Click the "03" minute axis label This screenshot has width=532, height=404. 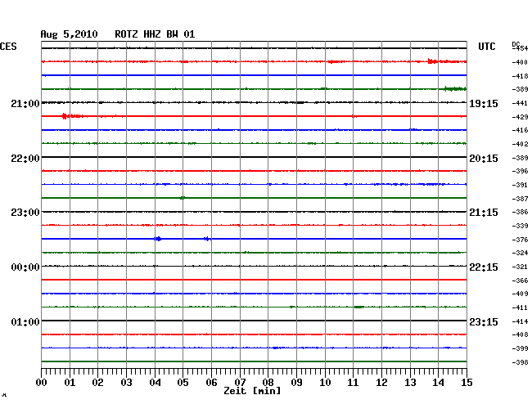[x=126, y=383]
